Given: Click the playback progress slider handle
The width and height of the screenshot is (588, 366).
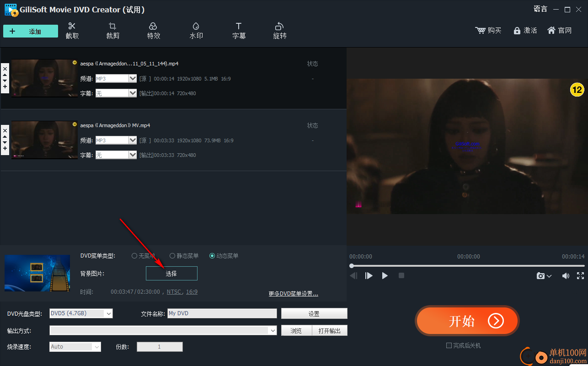Looking at the screenshot, I should pyautogui.click(x=352, y=266).
